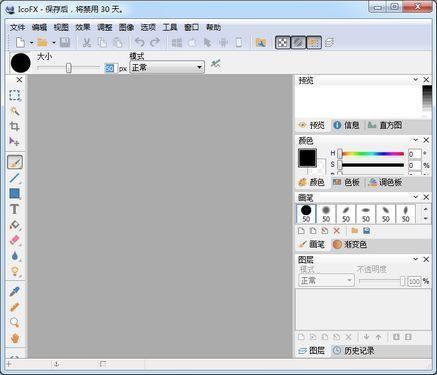The image size is (437, 375).
Task: Click the undo arrow icon
Action: point(140,42)
